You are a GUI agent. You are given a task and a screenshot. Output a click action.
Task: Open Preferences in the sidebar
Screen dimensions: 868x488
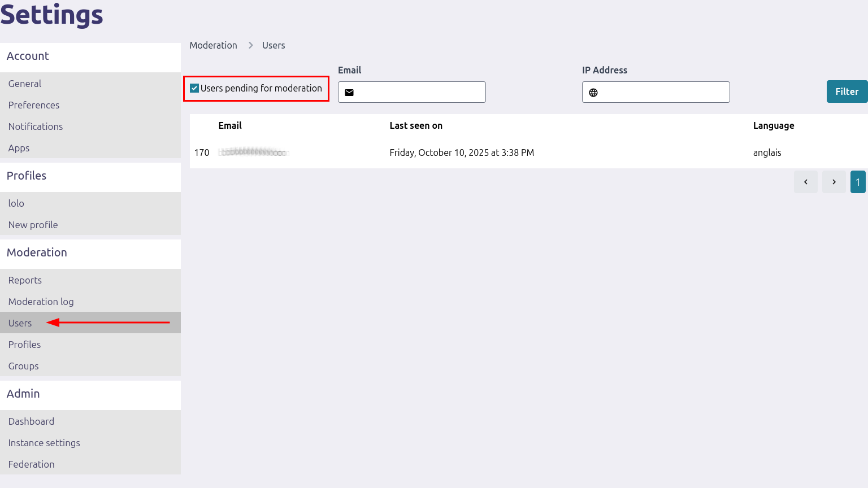34,105
